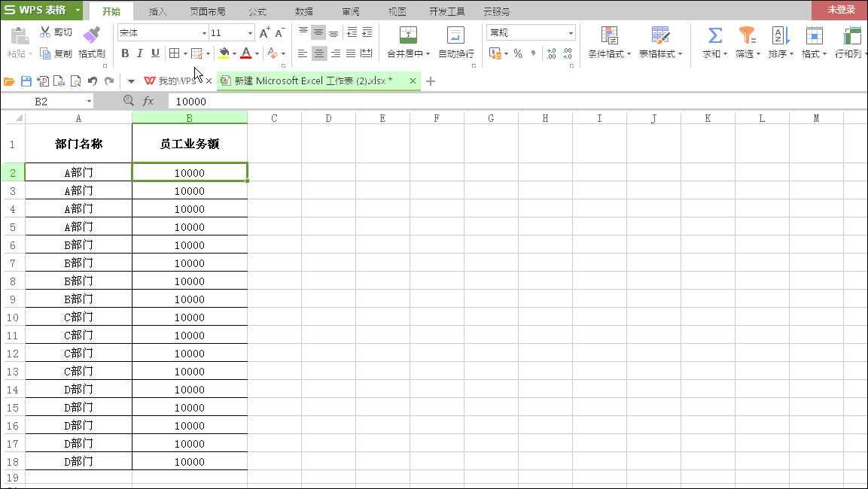
Task: Add a new document tab with plus
Action: (431, 81)
